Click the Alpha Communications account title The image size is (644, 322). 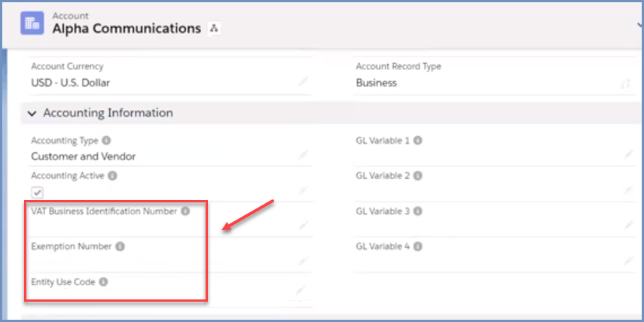coord(127,29)
